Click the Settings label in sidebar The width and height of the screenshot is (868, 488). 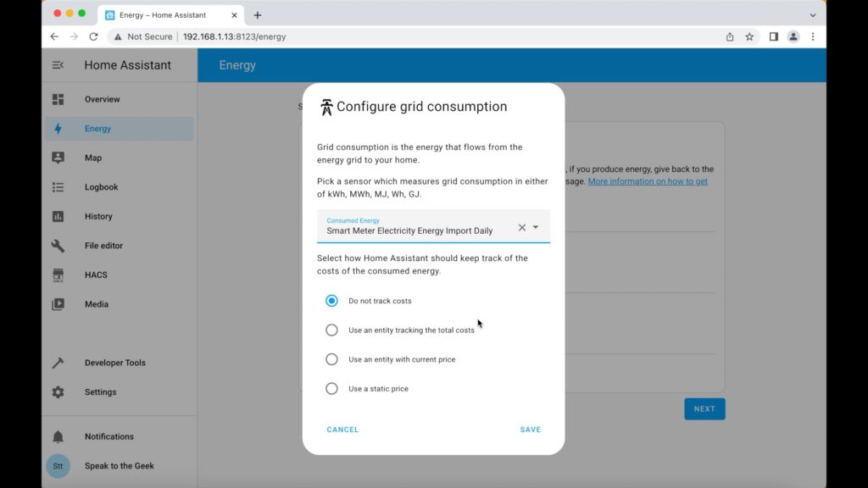tap(100, 392)
